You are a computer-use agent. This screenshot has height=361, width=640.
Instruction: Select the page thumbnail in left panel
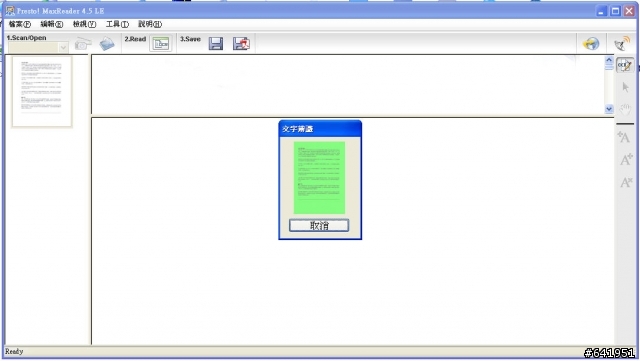tap(42, 92)
